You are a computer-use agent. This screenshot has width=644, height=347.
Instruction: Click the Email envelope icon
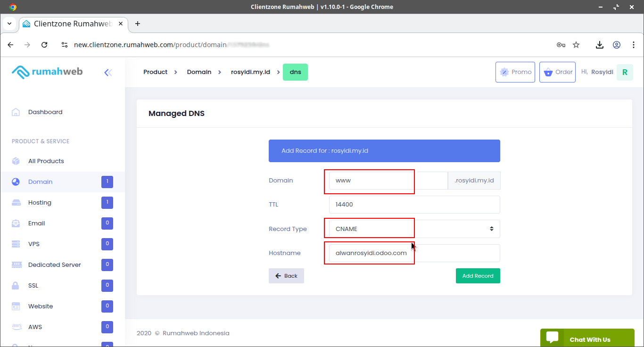click(16, 223)
